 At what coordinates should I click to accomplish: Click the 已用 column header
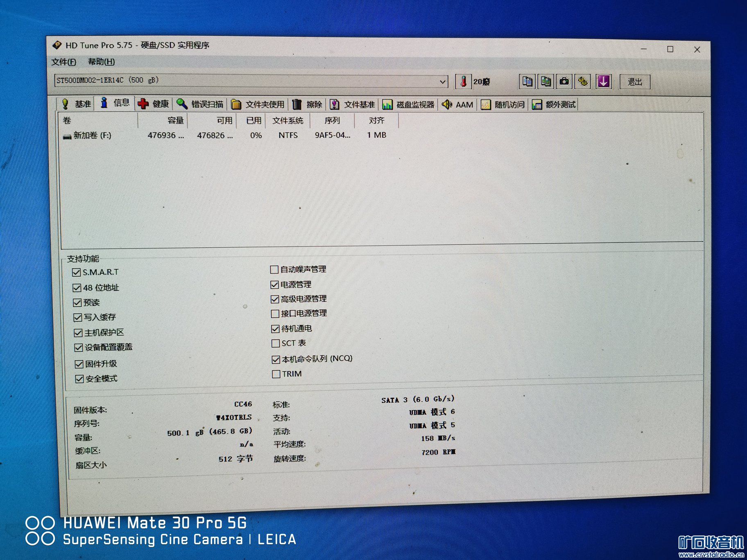[251, 120]
